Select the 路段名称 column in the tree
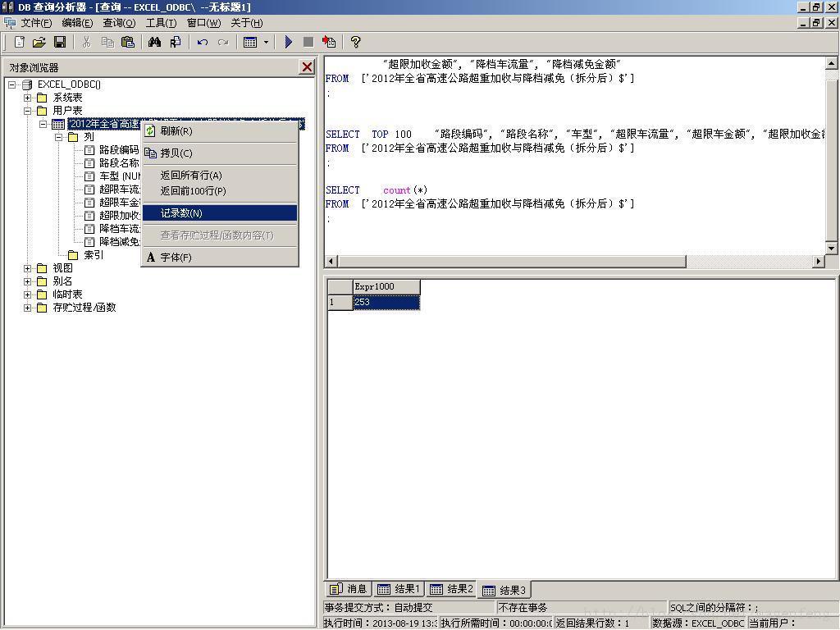 click(x=119, y=163)
